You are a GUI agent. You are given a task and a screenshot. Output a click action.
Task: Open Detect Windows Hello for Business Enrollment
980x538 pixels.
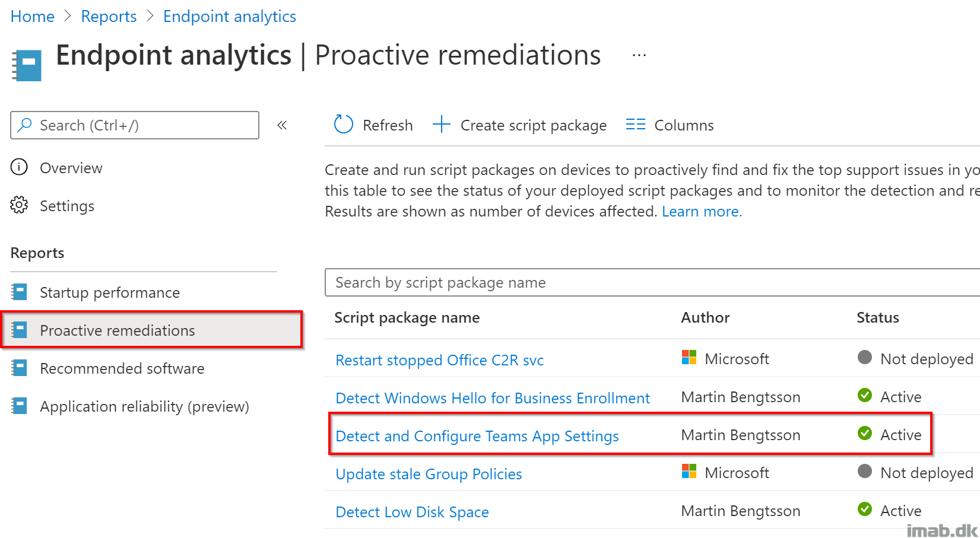pyautogui.click(x=493, y=398)
